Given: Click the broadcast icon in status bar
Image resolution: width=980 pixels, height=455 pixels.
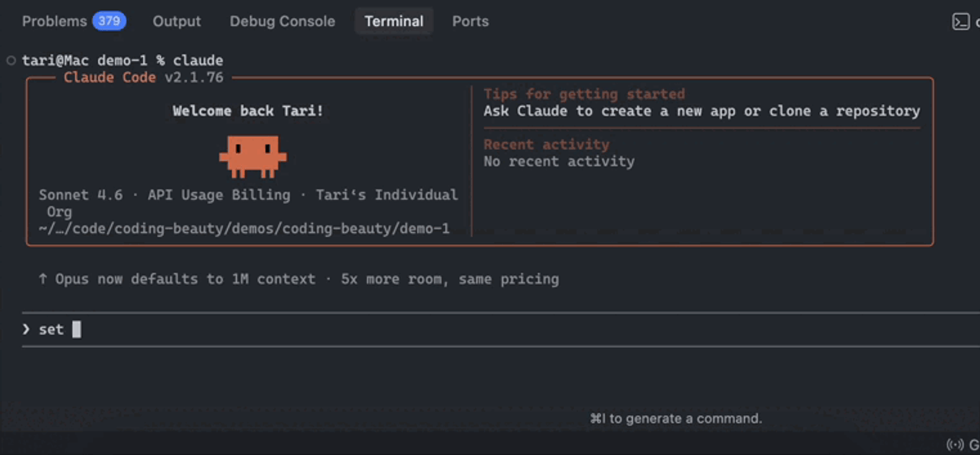Looking at the screenshot, I should click(x=955, y=444).
